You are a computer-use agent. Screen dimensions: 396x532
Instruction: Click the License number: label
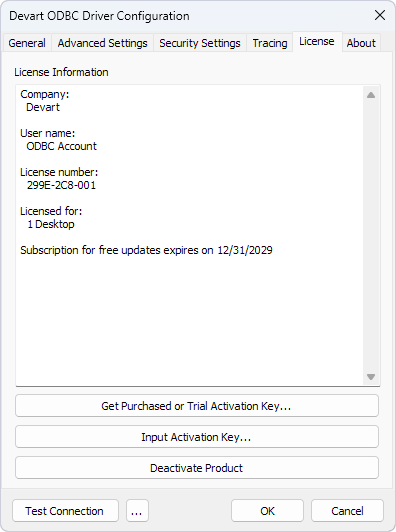(x=59, y=172)
